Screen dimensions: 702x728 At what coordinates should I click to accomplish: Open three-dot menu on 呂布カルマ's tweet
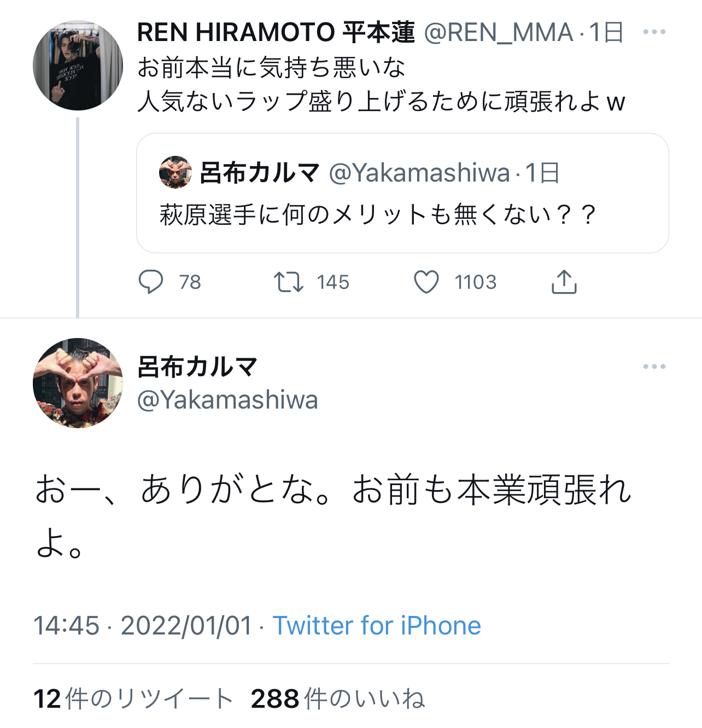[x=654, y=366]
